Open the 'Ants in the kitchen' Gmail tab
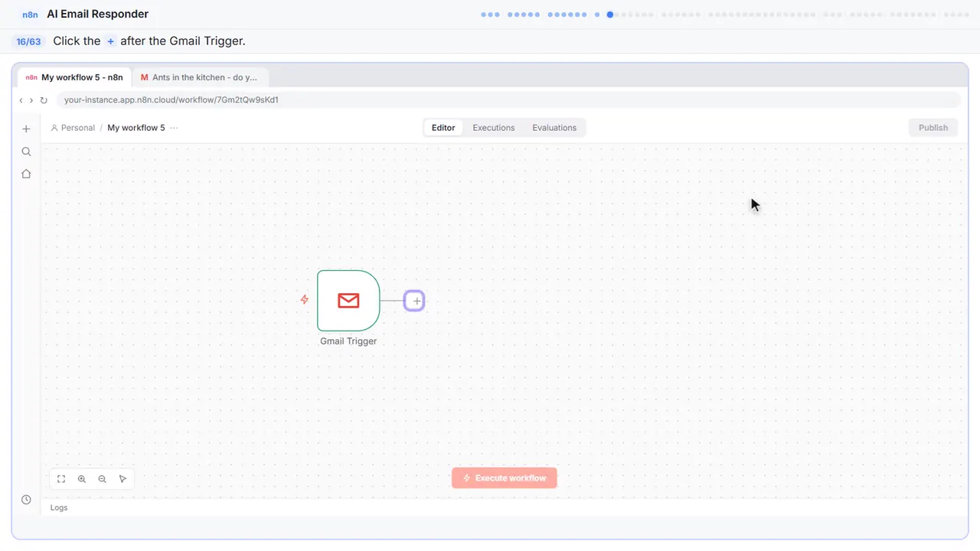Screen dimensions: 980x551 coord(199,77)
